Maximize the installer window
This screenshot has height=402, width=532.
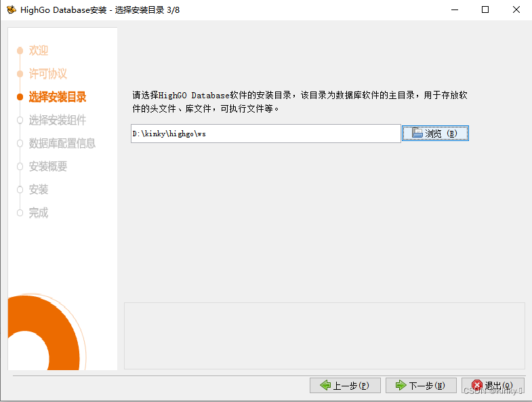[485, 10]
